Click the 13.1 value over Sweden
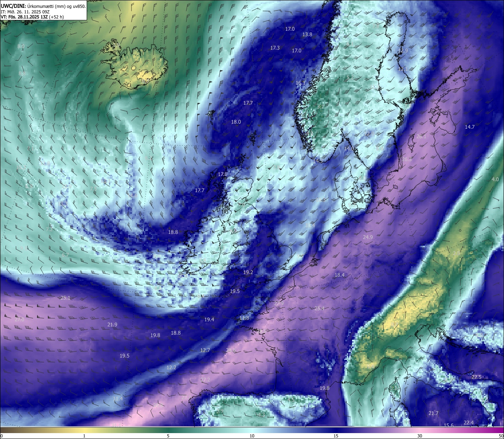 coord(402,69)
